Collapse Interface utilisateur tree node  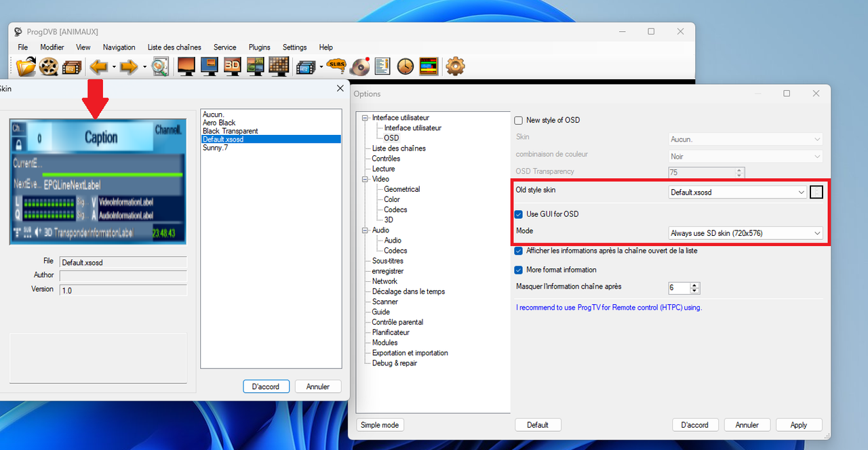[366, 117]
